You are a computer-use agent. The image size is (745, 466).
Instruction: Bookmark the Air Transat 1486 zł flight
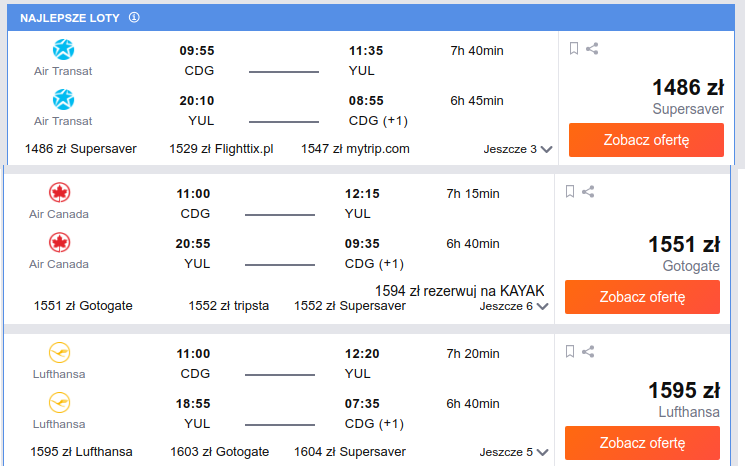click(573, 48)
